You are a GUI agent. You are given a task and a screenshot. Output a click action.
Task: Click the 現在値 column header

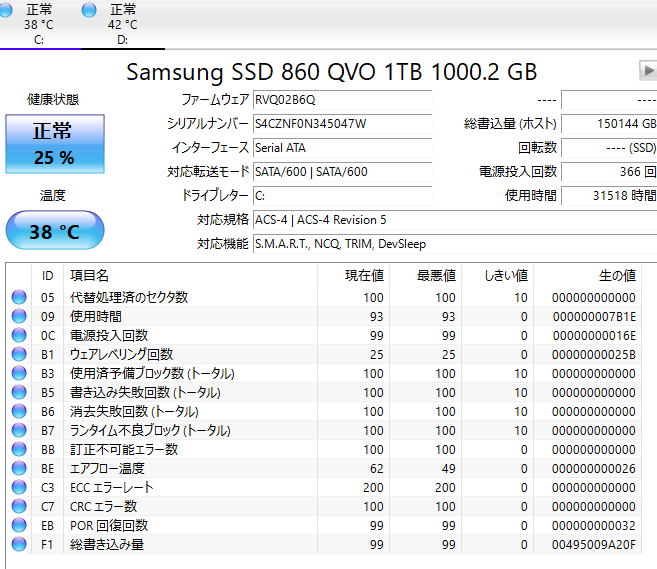pos(353,275)
